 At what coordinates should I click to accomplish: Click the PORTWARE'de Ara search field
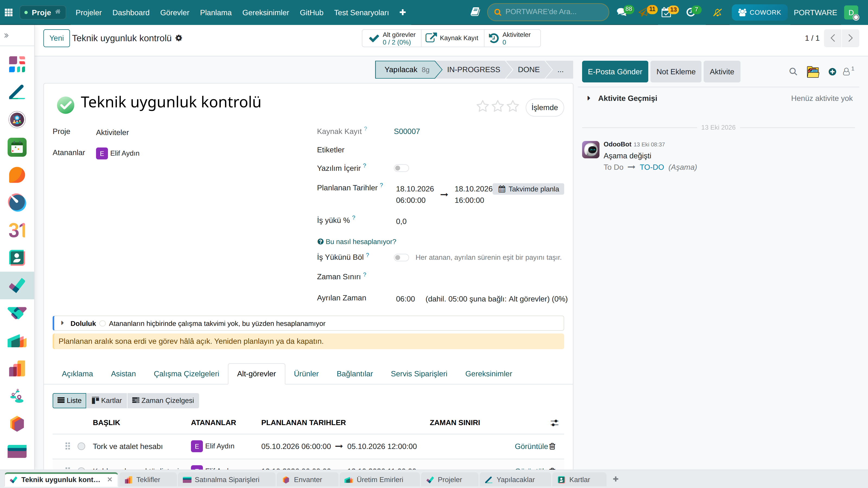pos(548,12)
